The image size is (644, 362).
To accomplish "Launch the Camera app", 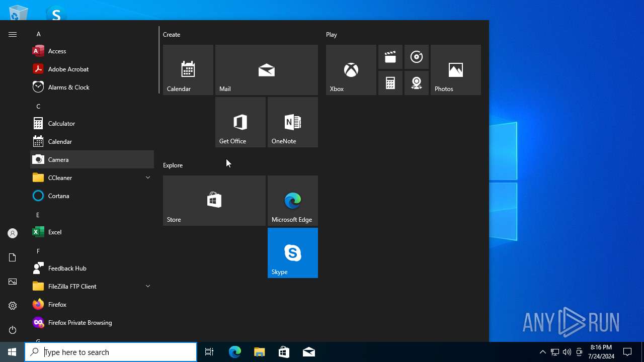I will coord(92,159).
